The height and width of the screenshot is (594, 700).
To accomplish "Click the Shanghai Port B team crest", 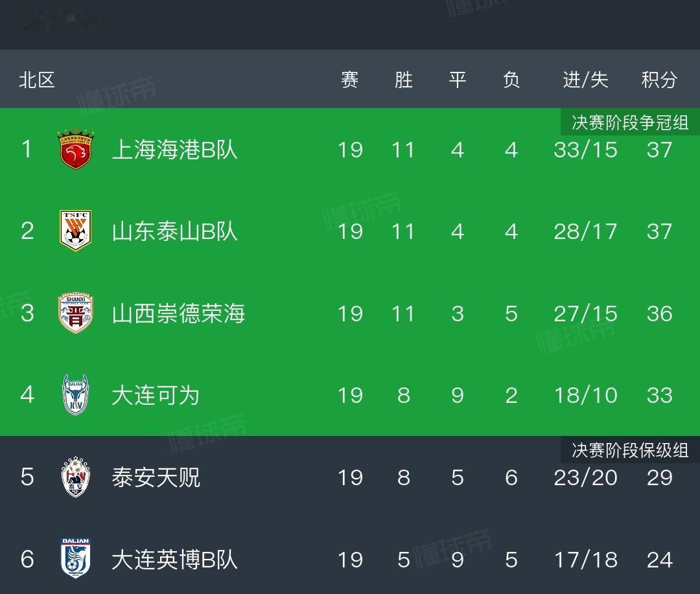I will click(75, 149).
